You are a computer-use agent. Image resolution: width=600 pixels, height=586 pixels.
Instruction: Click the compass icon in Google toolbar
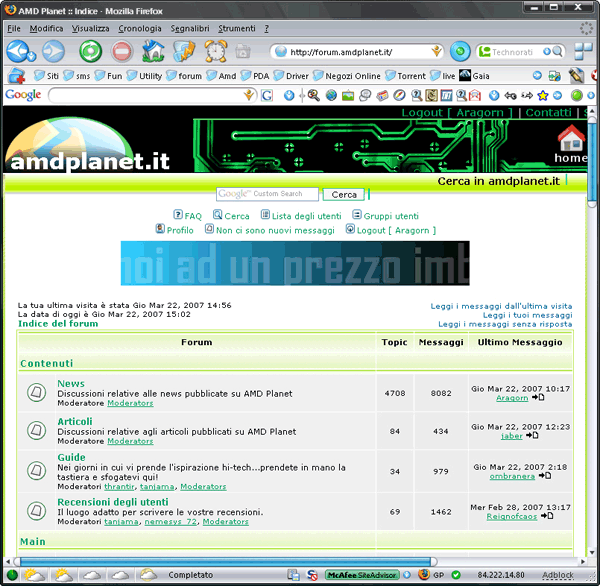[399, 95]
